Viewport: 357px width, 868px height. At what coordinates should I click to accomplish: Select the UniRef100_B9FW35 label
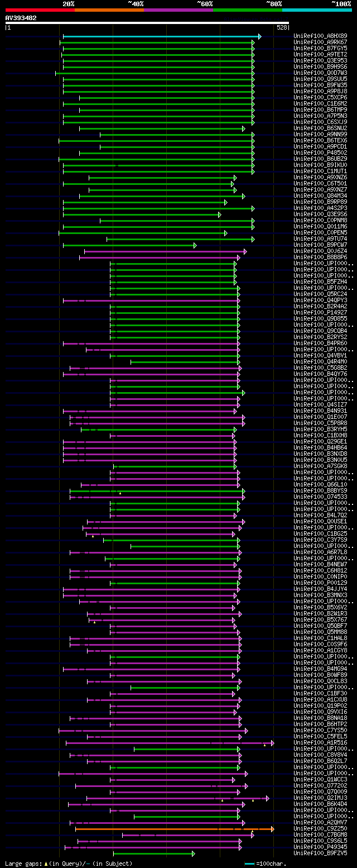tap(320, 85)
